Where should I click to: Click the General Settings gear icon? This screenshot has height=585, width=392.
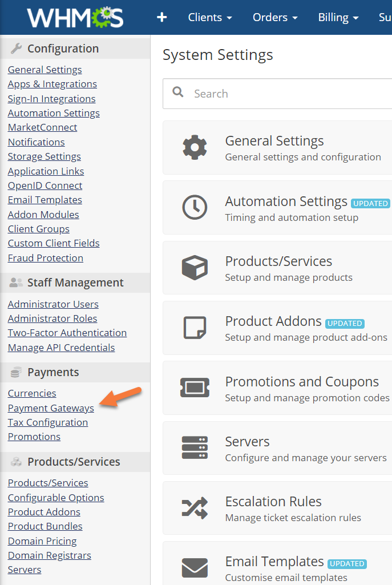pyautogui.click(x=195, y=147)
